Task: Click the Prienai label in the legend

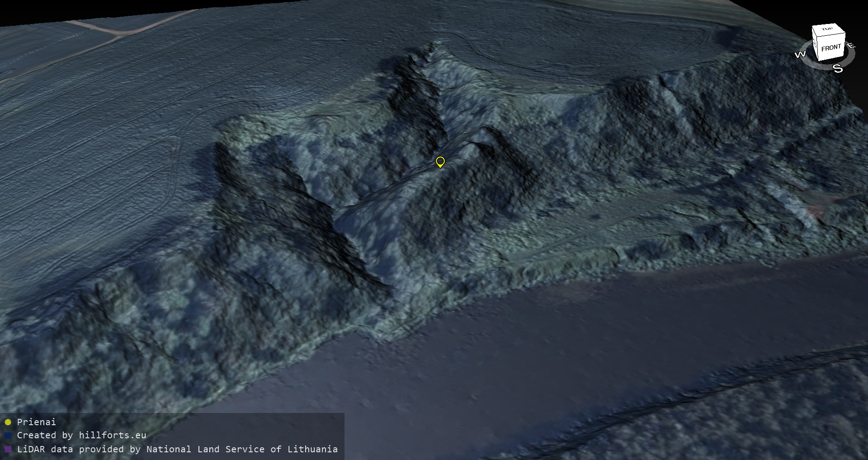Action: [36, 422]
